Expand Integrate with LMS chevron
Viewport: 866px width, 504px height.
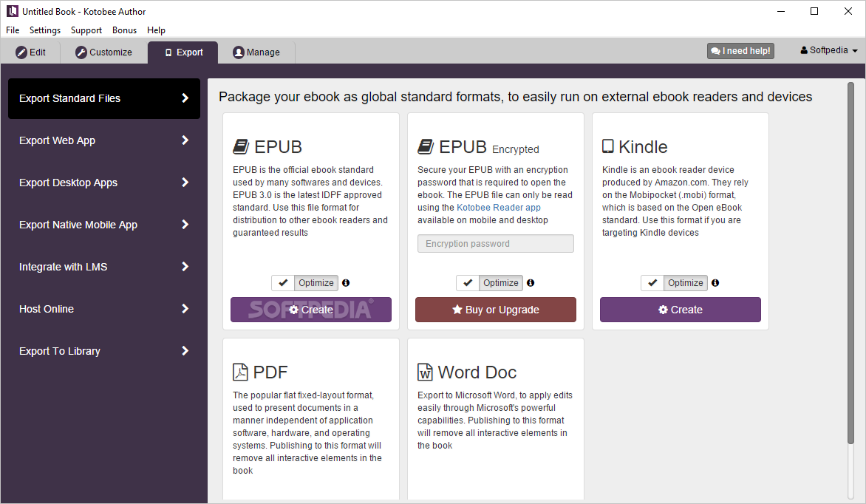click(185, 266)
